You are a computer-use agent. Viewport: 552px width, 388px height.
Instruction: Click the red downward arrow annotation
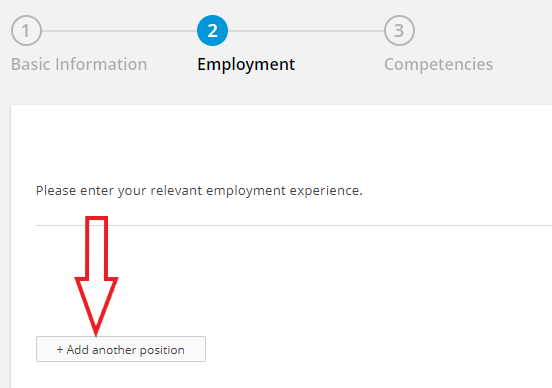coord(96,276)
